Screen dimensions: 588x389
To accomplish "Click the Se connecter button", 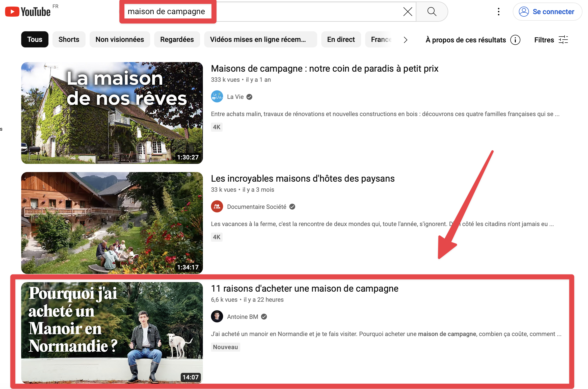I will click(x=547, y=12).
